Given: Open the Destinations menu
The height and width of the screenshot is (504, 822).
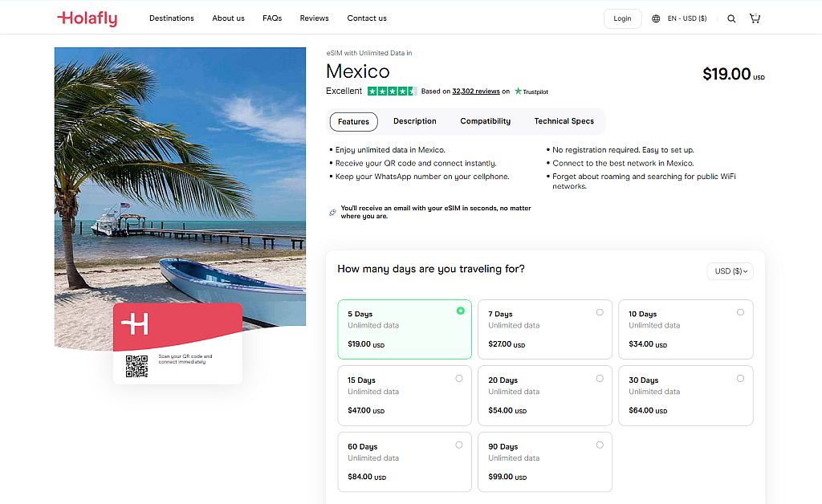Looking at the screenshot, I should [171, 18].
